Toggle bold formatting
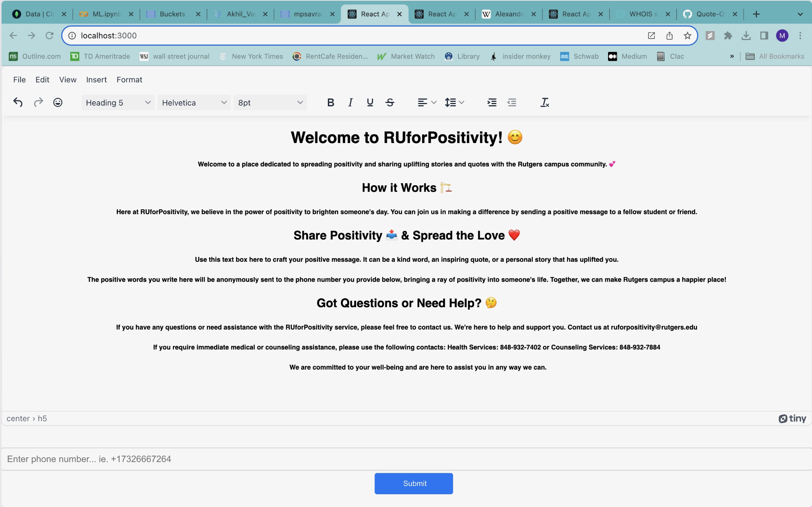This screenshot has height=507, width=812. 330,102
